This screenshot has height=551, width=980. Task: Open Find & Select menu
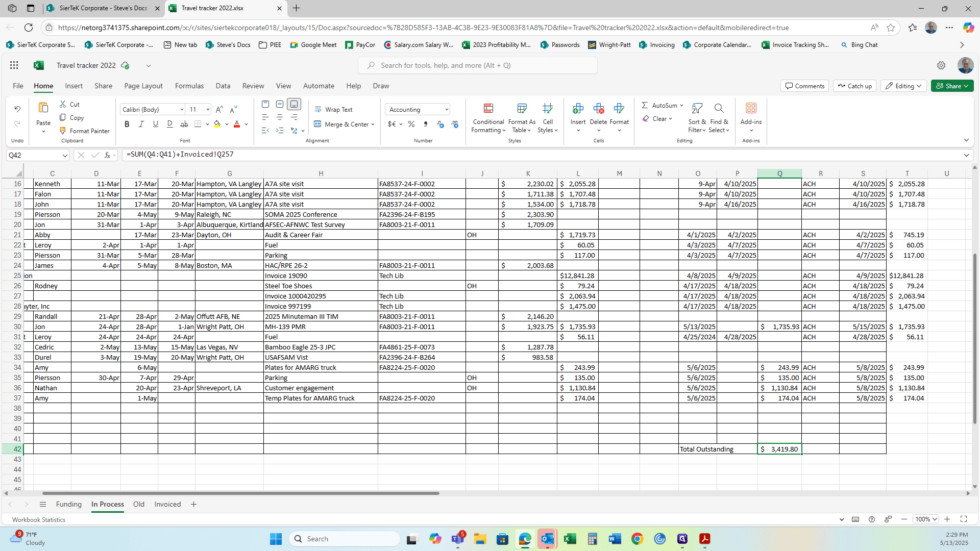click(x=719, y=118)
